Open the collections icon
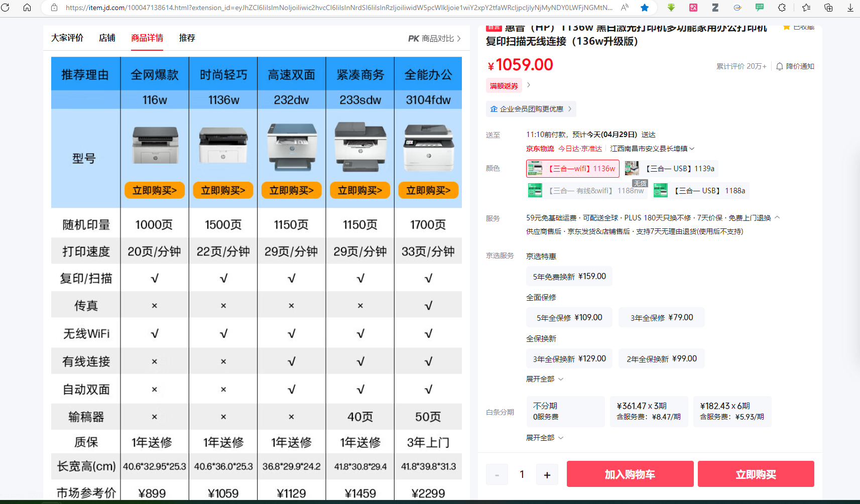Viewport: 860px width, 504px height. point(828,8)
